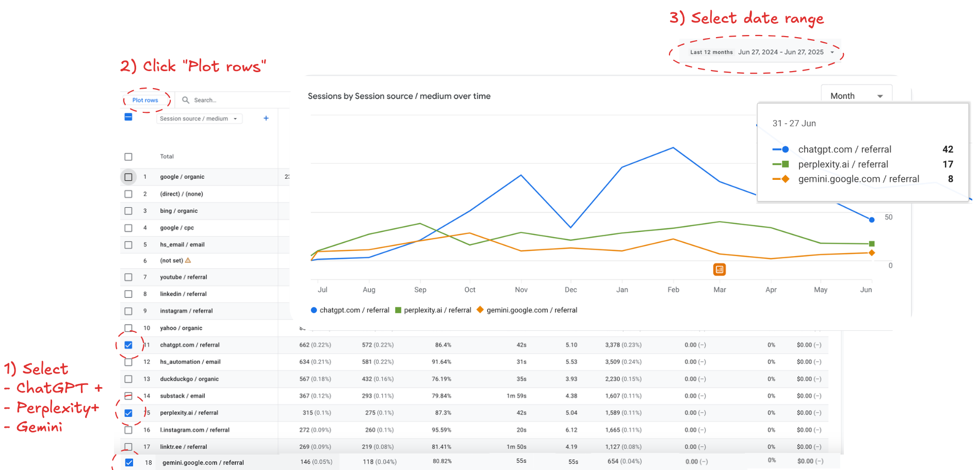Click the Feb label on the chart axis

coord(673,290)
